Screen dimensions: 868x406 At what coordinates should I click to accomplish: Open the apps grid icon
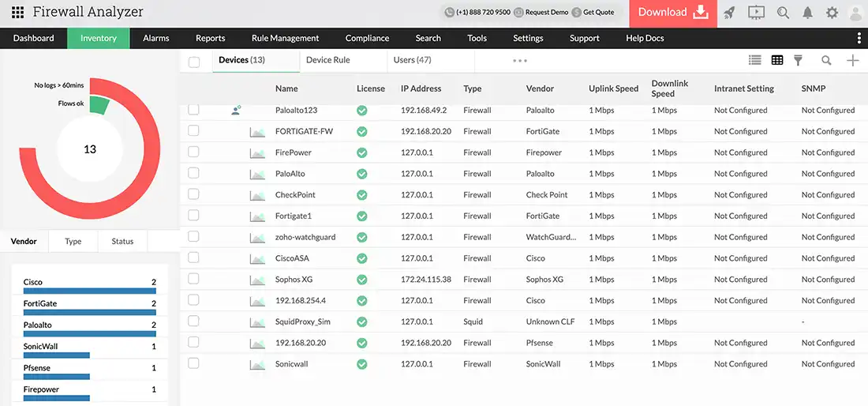click(x=17, y=12)
